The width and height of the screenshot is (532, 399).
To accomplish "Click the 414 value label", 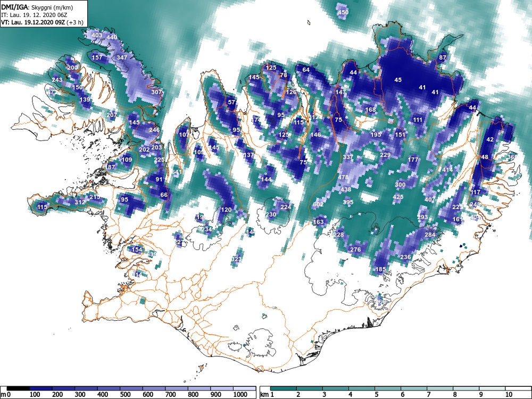I will tap(447, 170).
